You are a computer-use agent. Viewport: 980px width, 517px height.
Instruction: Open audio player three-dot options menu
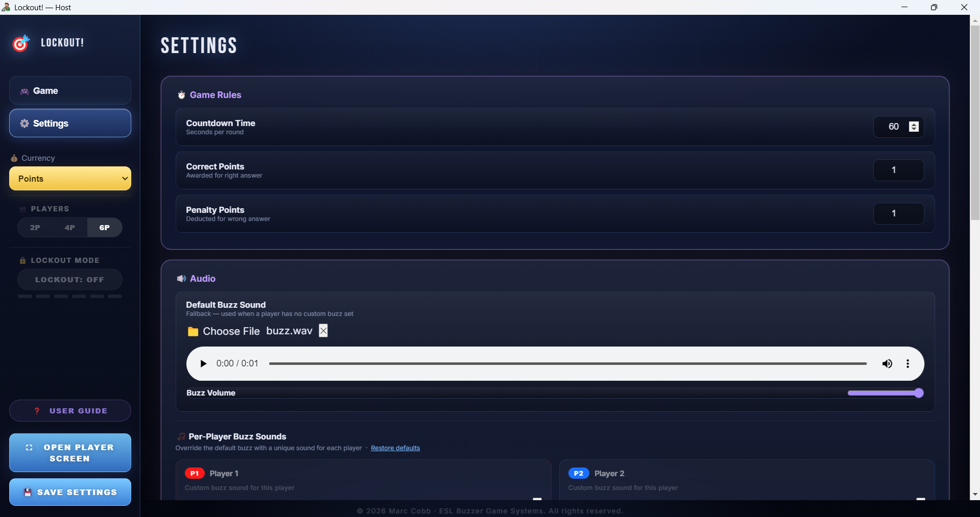point(907,364)
